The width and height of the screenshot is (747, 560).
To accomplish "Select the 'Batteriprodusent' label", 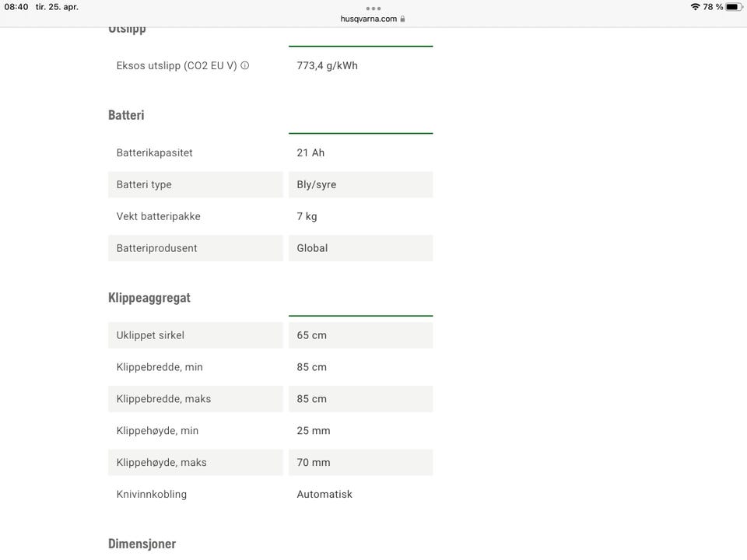I will click(x=156, y=248).
